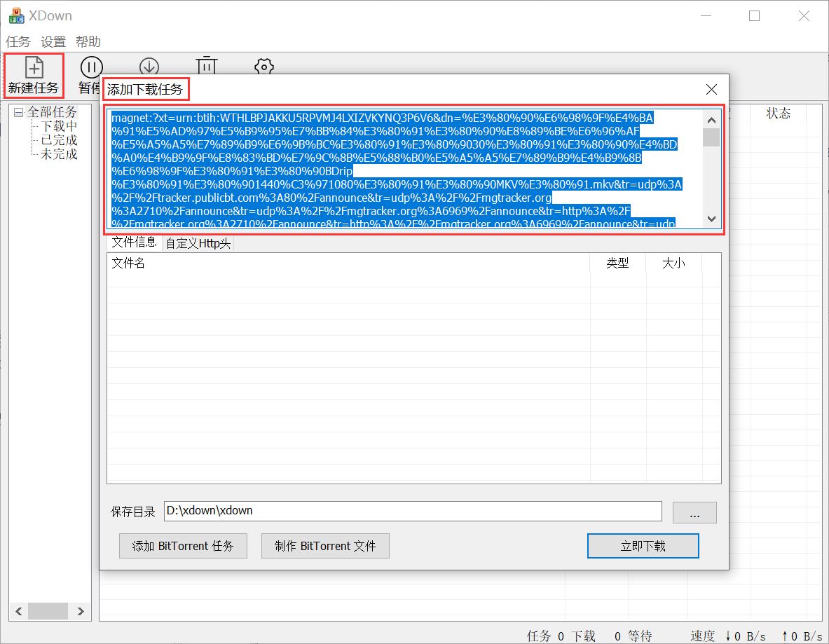Select 已完成 in the sidebar tree
The width and height of the screenshot is (829, 644).
[59, 140]
